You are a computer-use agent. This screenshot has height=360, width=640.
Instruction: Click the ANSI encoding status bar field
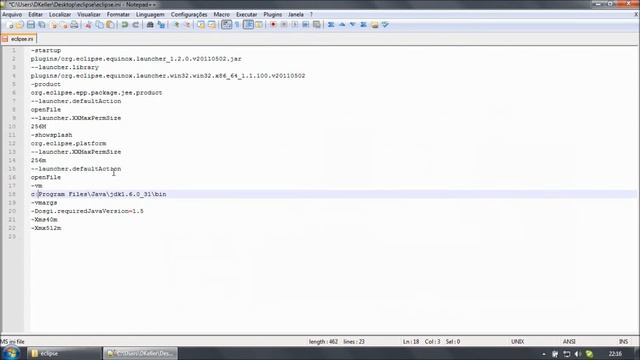[569, 342]
